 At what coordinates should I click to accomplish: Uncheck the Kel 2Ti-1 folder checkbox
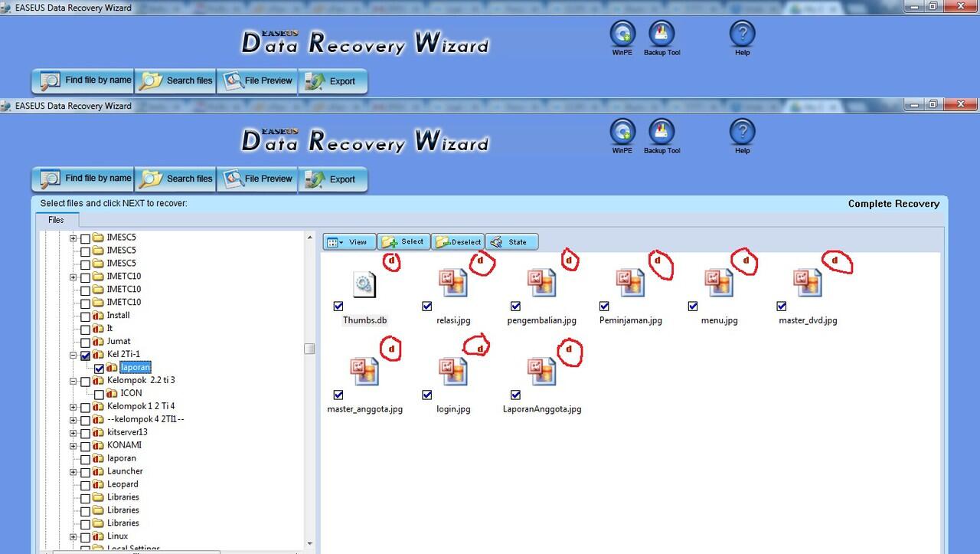tap(85, 356)
